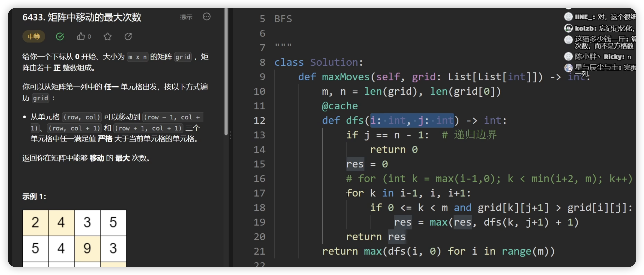
Task: Click the kolzb chat user avatar
Action: pos(568,28)
